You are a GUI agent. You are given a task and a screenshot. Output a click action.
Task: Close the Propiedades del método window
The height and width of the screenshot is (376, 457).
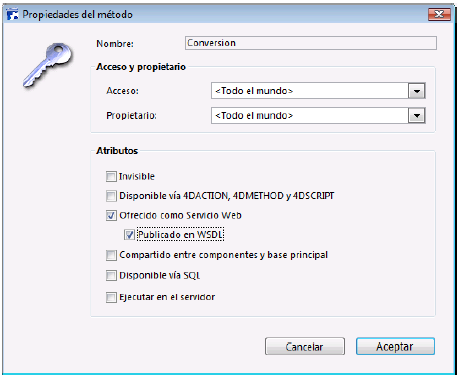(439, 14)
